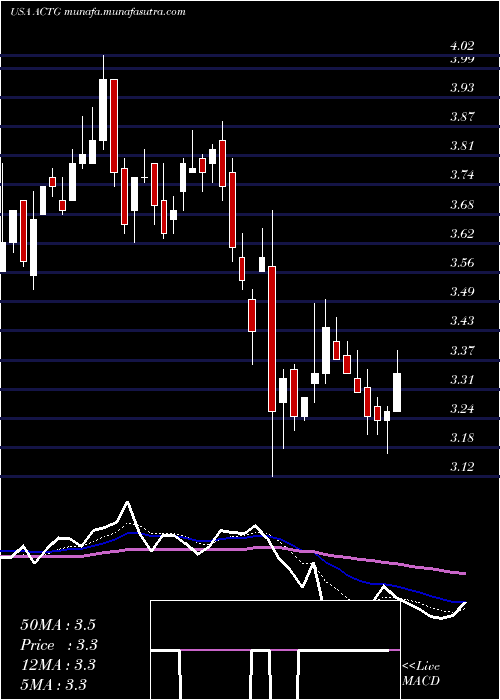Click the 3.49 price level label
Viewport: 500px width, 700px height.
(462, 292)
